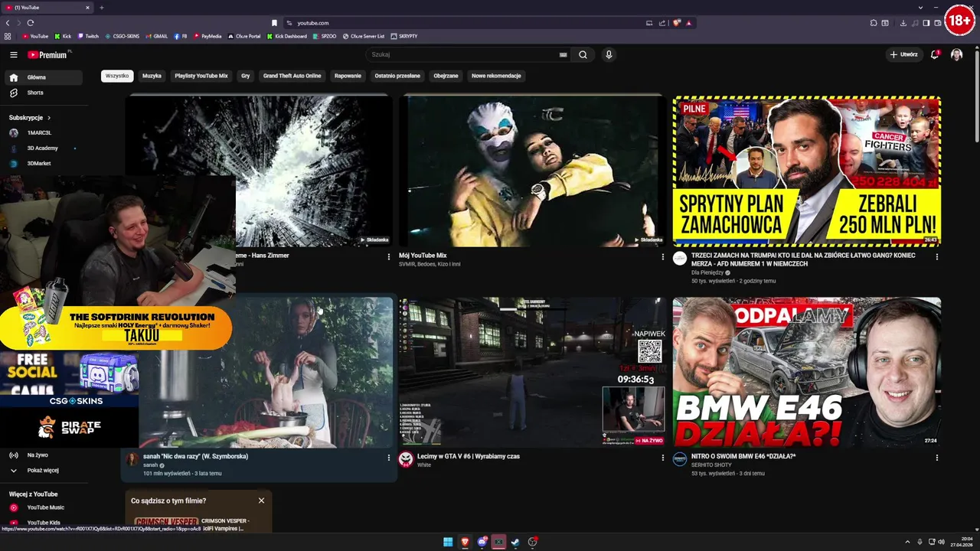This screenshot has height=551, width=980.
Task: Open the BMW E46 Działa video thumbnail
Action: click(807, 372)
